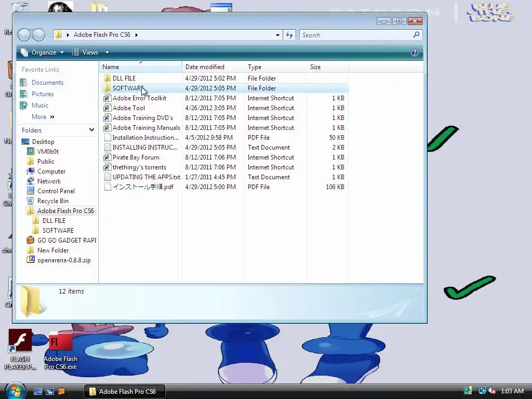This screenshot has height=399, width=532.
Task: Sort by the Type column header
Action: click(x=275, y=67)
